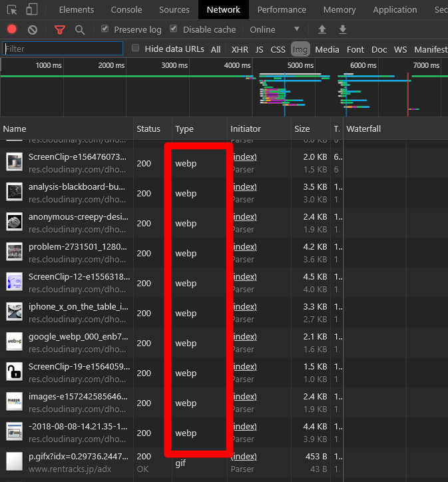Stop recording with the red record button
Viewport: 448px width, 482px height.
12,29
